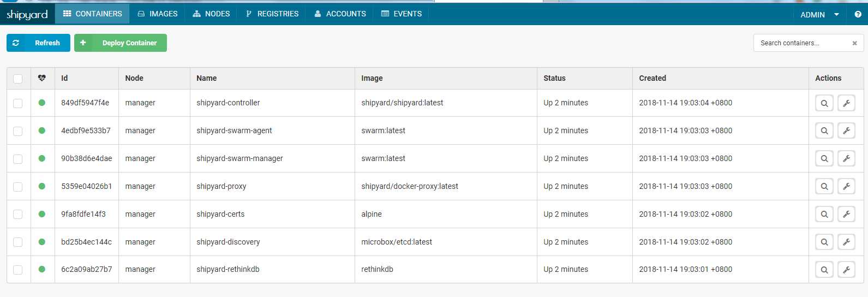The height and width of the screenshot is (297, 868).
Task: Click created time 2018-11-14 19:03:01 +0800
Action: [x=686, y=269]
